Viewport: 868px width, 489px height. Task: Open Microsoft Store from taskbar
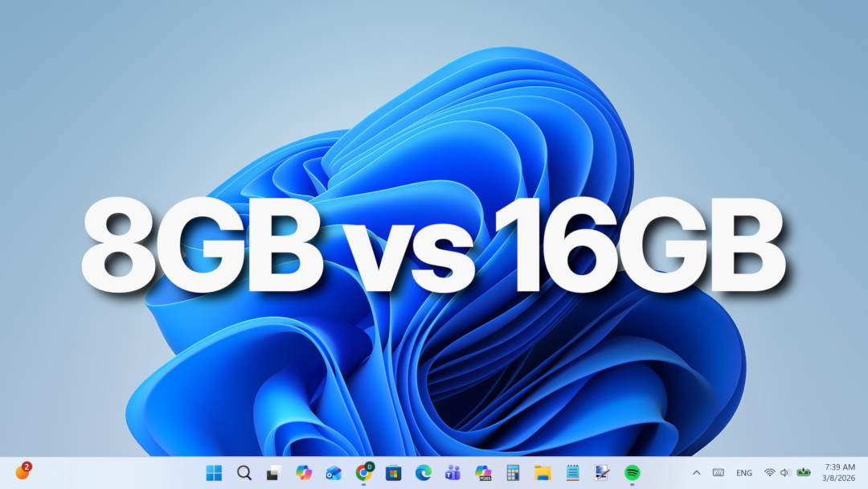394,473
